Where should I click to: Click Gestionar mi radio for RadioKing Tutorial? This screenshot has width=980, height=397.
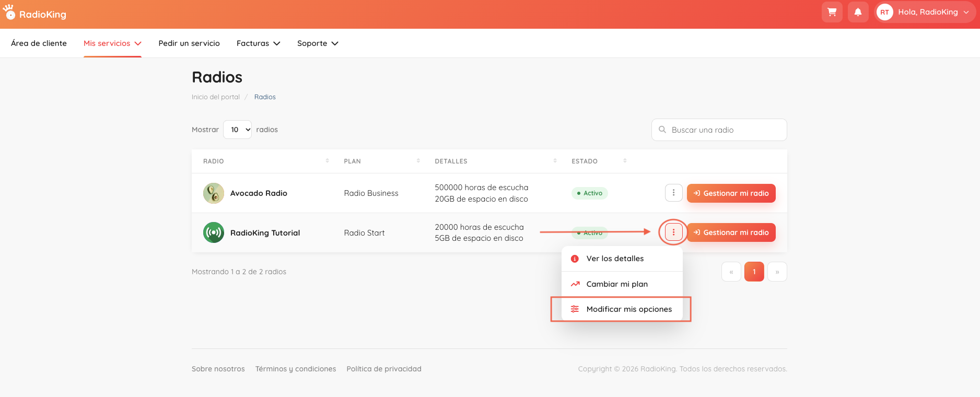tap(731, 232)
